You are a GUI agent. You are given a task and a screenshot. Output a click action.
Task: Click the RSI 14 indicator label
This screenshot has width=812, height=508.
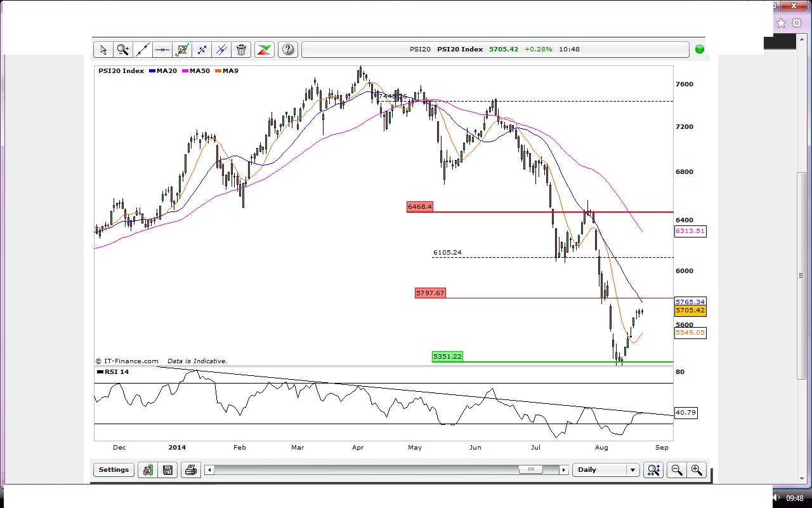pyautogui.click(x=114, y=371)
